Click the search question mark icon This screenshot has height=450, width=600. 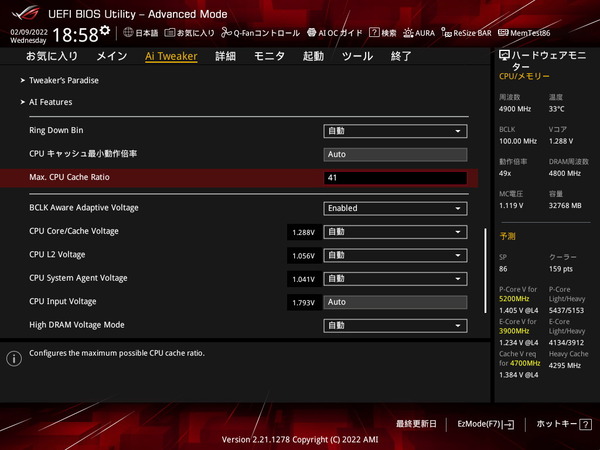point(373,32)
